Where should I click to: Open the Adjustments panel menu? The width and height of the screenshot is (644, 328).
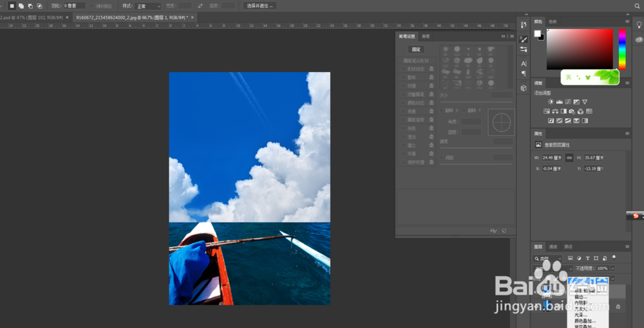tap(627, 83)
